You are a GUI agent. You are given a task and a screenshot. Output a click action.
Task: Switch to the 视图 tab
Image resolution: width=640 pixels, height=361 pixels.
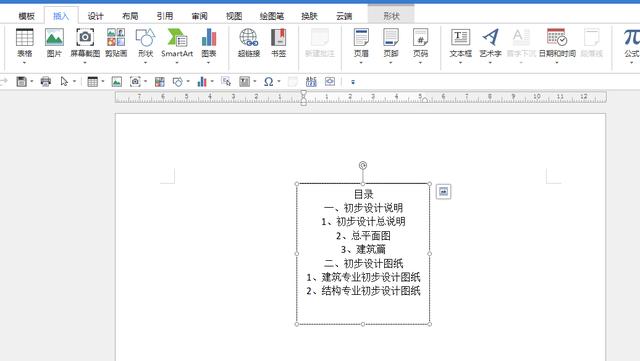(234, 16)
